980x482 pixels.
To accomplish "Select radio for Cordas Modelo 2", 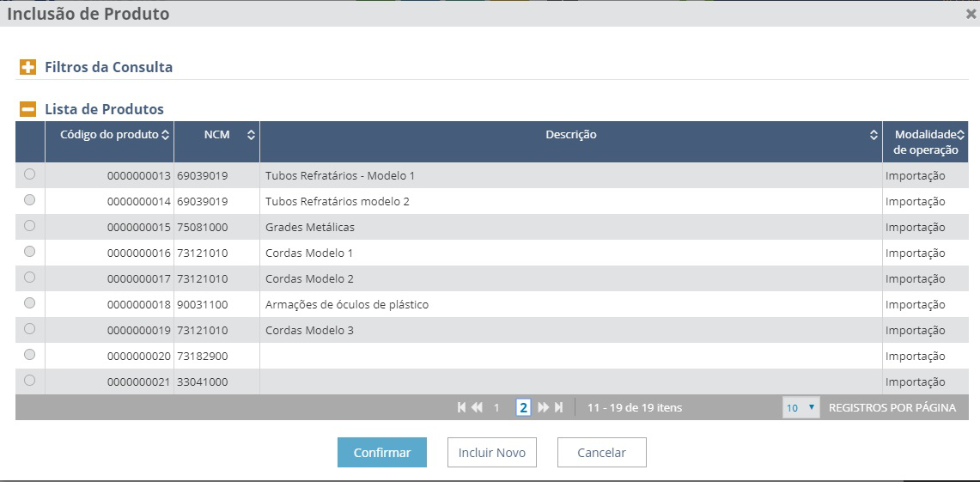I will [29, 277].
